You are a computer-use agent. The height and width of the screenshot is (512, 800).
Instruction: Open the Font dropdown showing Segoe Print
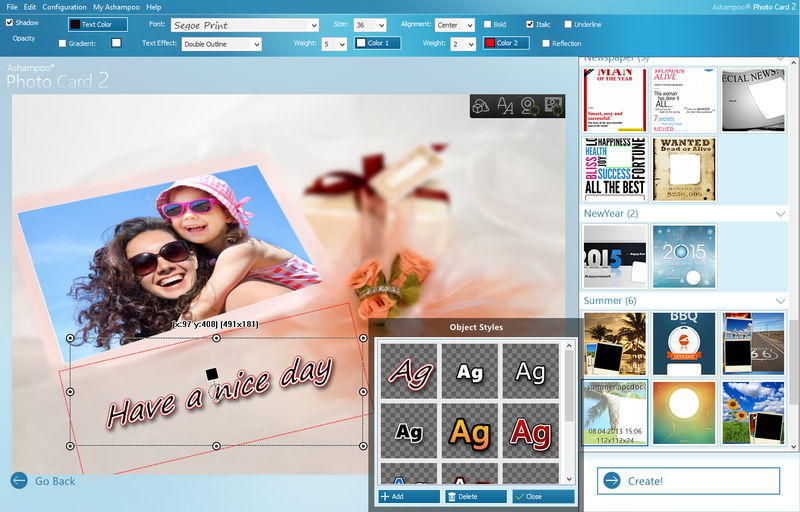pos(245,25)
